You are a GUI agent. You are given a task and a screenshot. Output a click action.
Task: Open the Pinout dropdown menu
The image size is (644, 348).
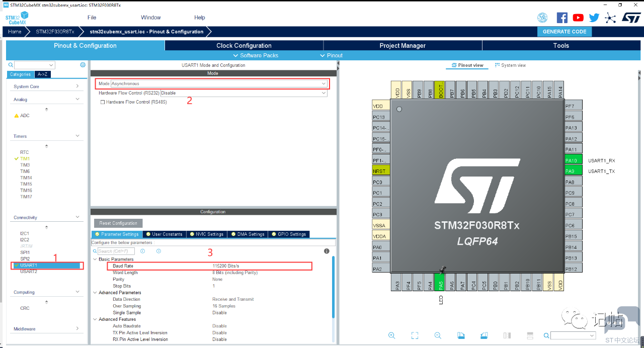(x=331, y=55)
